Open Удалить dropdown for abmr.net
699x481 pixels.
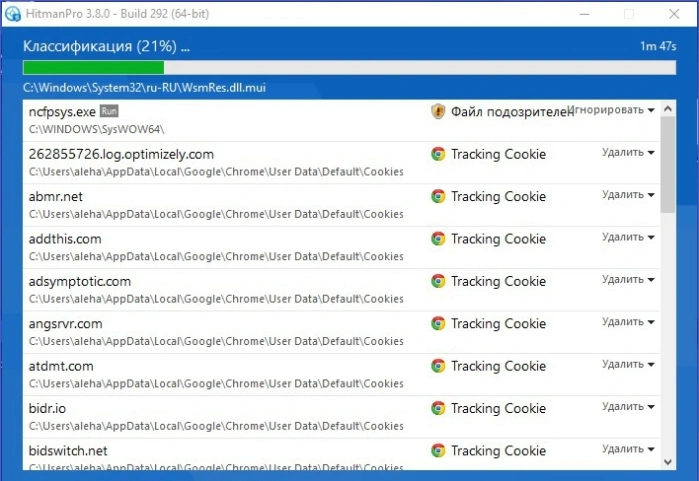628,195
